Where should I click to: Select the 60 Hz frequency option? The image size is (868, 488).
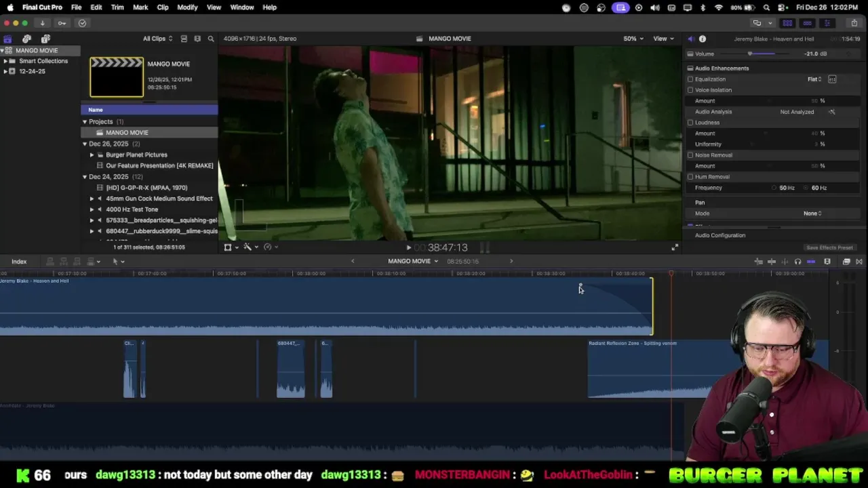pyautogui.click(x=816, y=188)
